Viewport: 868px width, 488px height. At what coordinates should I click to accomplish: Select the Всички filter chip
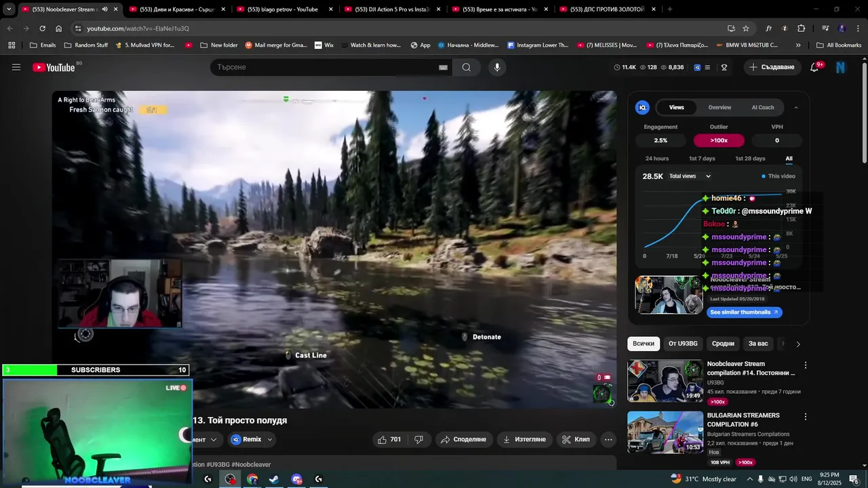tap(644, 344)
